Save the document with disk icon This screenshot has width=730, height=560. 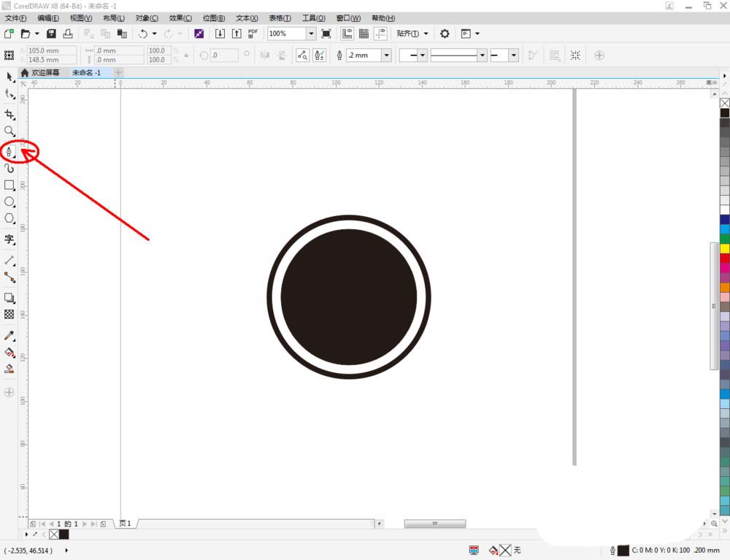pos(51,34)
